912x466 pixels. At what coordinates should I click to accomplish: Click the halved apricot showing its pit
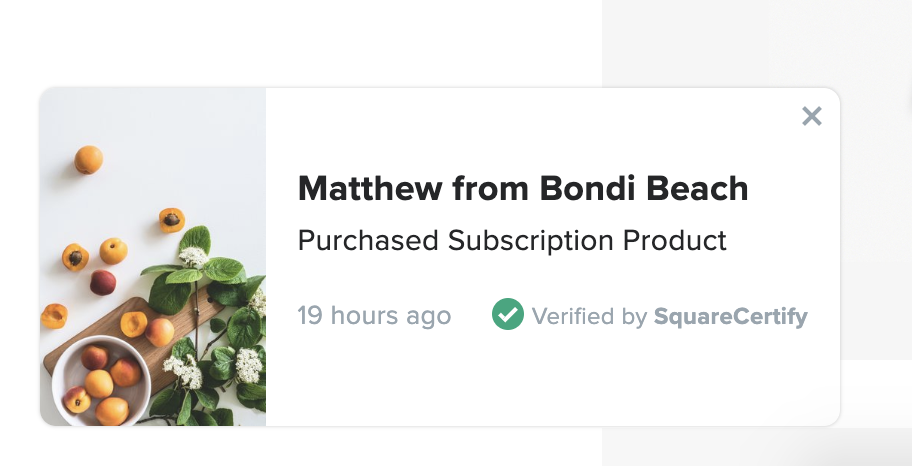tap(171, 220)
